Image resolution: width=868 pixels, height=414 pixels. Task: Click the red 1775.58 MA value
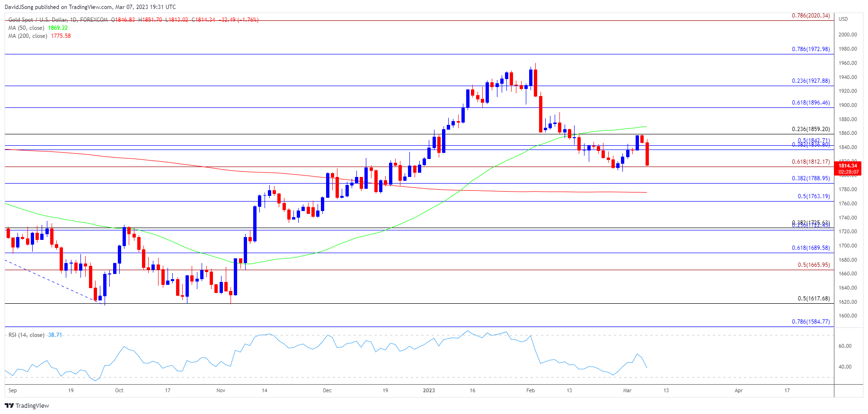click(x=61, y=36)
